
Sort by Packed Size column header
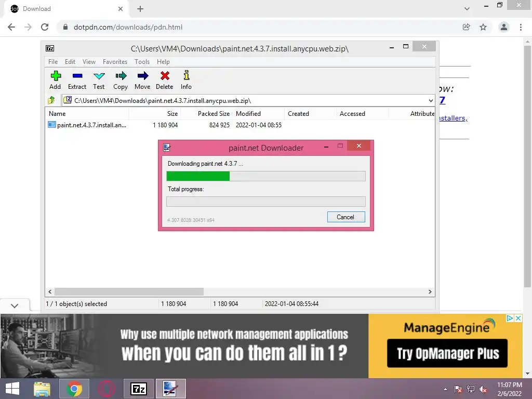tap(206, 114)
